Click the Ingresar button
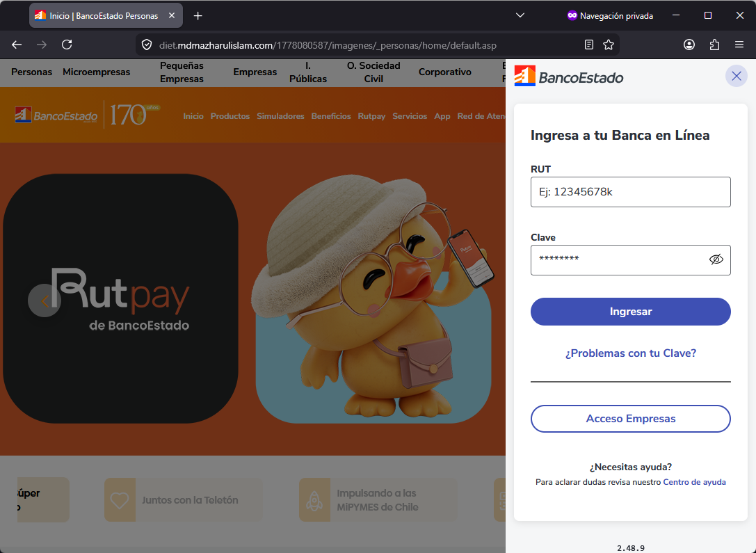 [x=631, y=312]
